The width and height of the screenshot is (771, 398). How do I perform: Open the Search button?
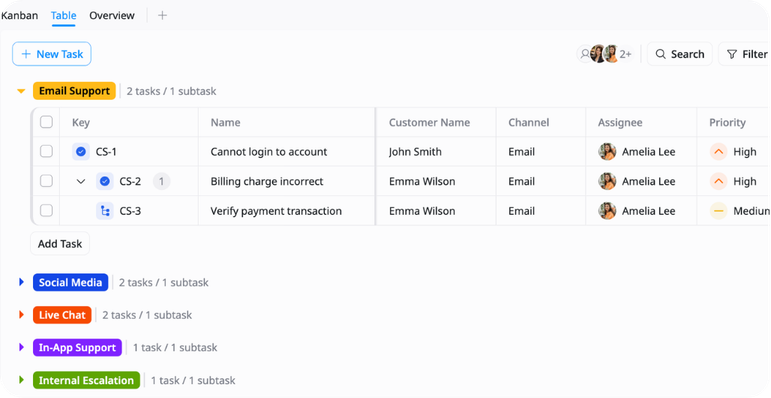pyautogui.click(x=680, y=54)
